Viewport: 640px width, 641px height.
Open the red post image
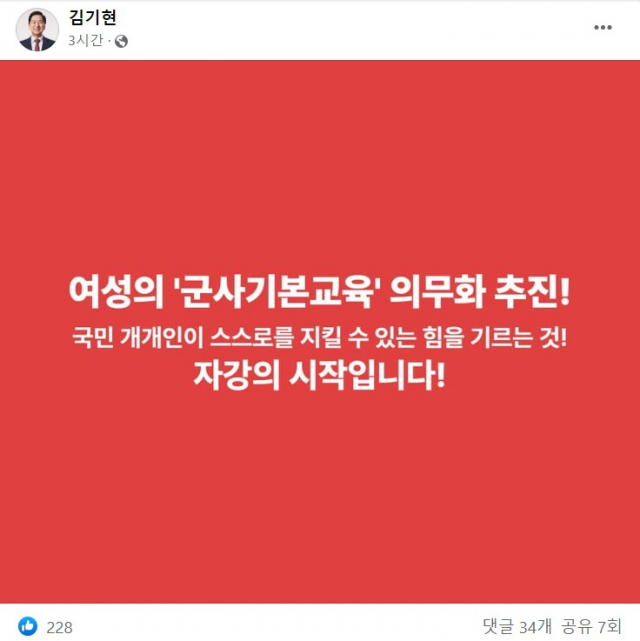click(x=320, y=332)
